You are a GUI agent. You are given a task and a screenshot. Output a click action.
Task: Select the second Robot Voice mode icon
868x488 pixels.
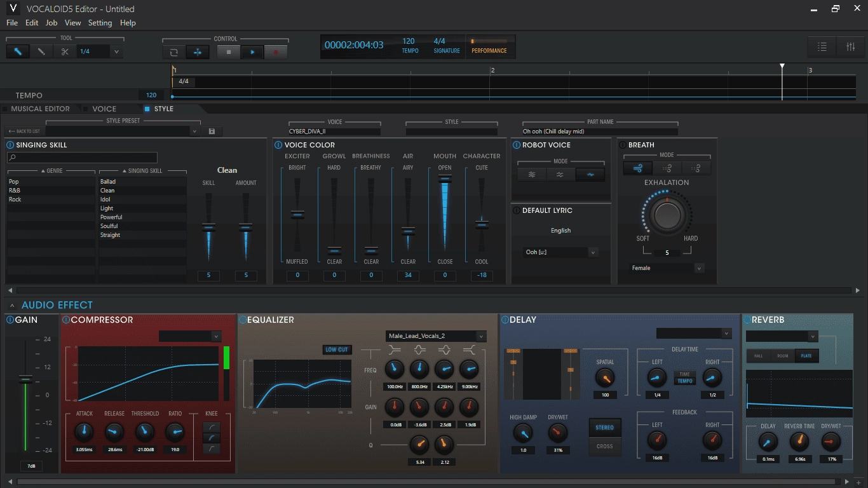click(560, 175)
